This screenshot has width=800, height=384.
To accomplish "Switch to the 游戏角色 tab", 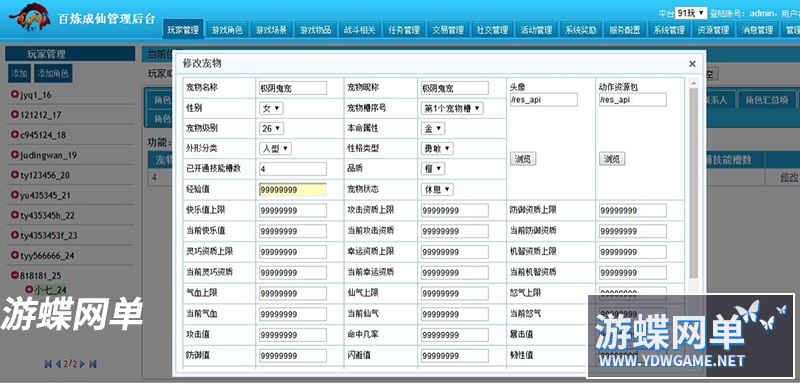I will [227, 30].
